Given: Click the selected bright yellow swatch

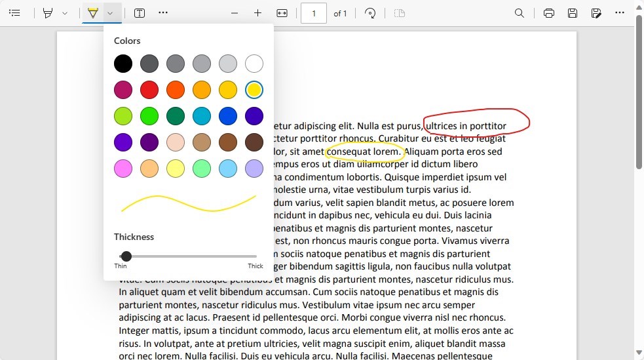Looking at the screenshot, I should [x=254, y=90].
